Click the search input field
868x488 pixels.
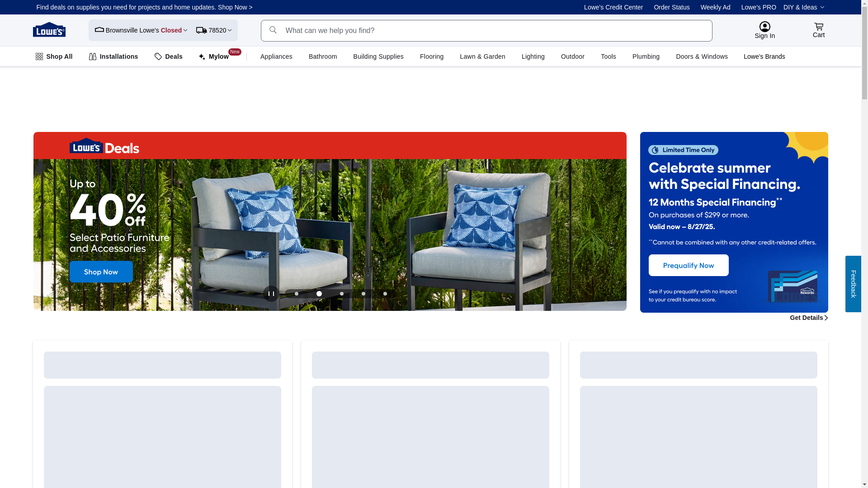[486, 31]
